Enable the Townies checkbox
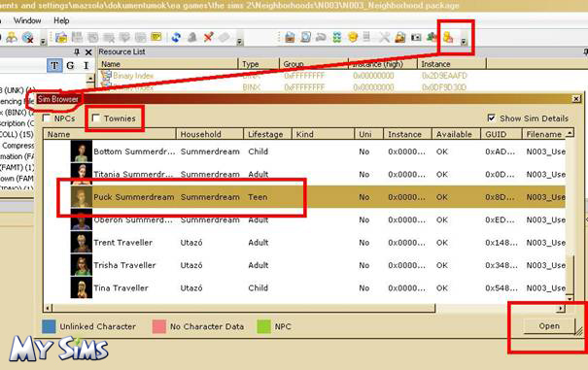This screenshot has width=588, height=370. [96, 118]
